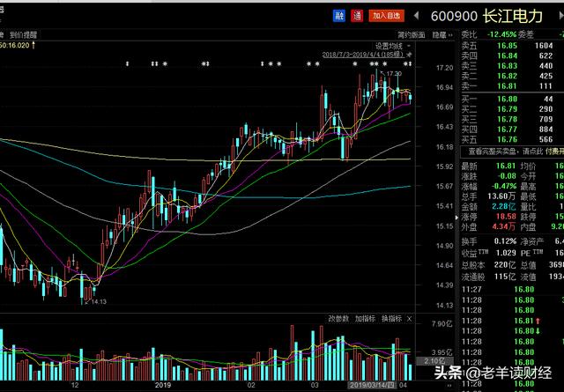Switch to 简约版面 simple layout
This screenshot has height=392, width=564.
(x=412, y=35)
